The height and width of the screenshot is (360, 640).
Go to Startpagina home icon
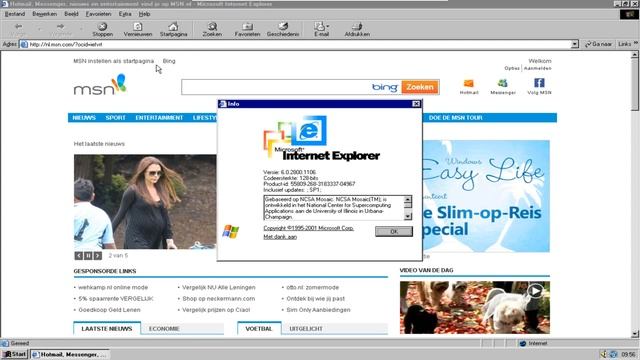point(173,27)
